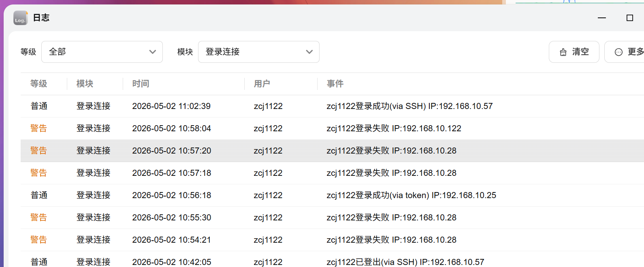
Task: Open the 等级 dropdown showing 全部
Action: pos(102,52)
